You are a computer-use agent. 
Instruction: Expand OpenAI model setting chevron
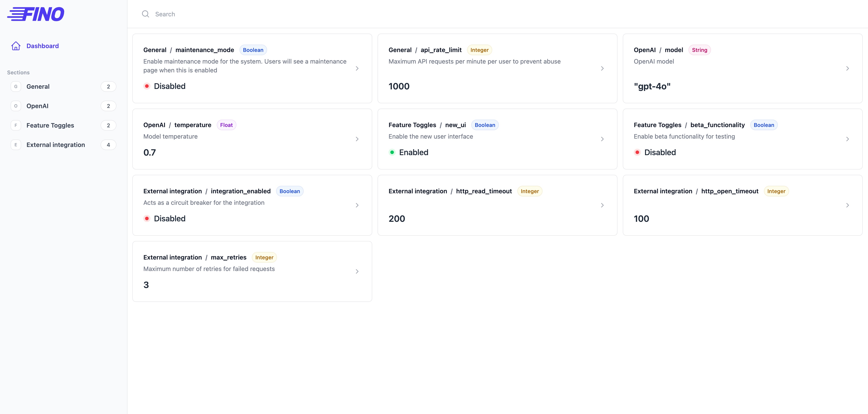[847, 68]
